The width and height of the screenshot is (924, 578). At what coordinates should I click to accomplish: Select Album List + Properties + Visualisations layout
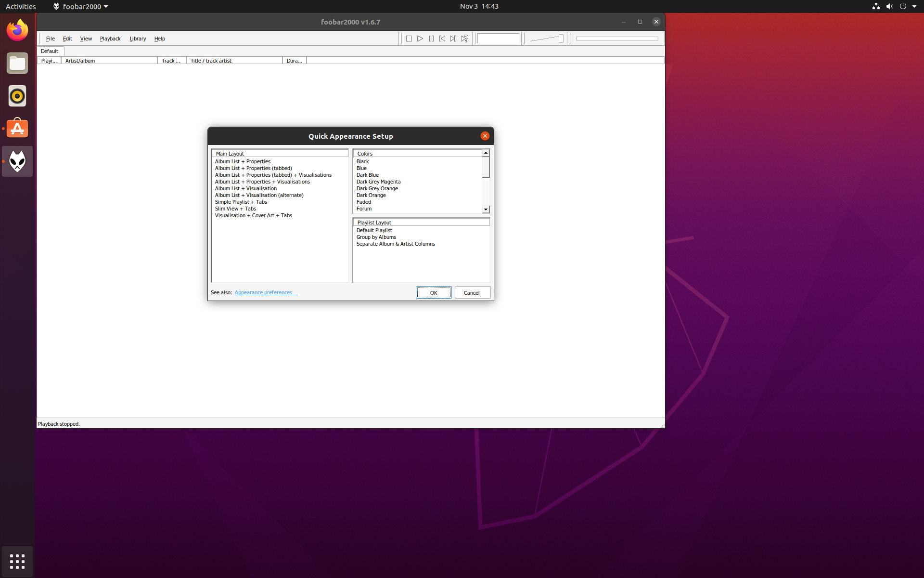click(x=262, y=182)
